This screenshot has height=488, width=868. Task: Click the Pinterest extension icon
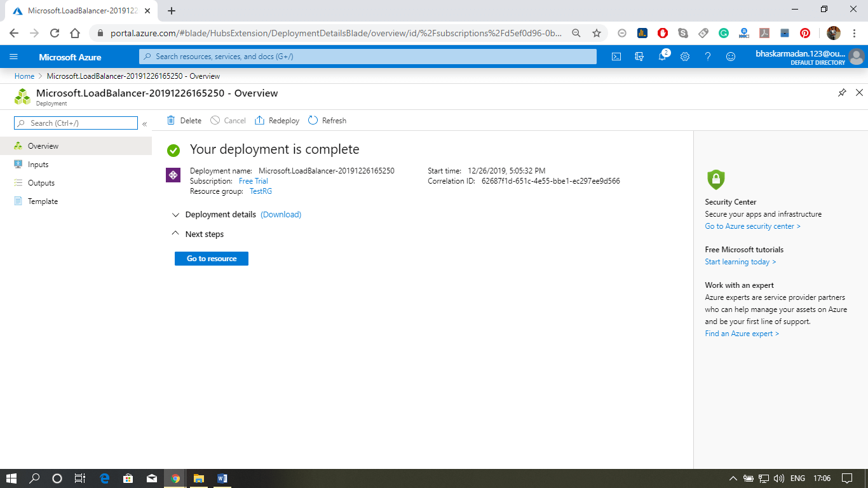805,33
